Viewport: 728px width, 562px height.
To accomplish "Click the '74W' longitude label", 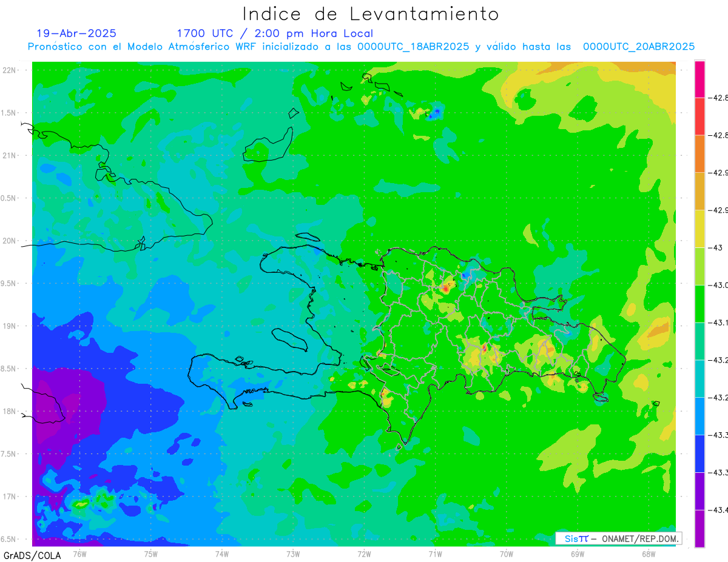I will 222,554.
